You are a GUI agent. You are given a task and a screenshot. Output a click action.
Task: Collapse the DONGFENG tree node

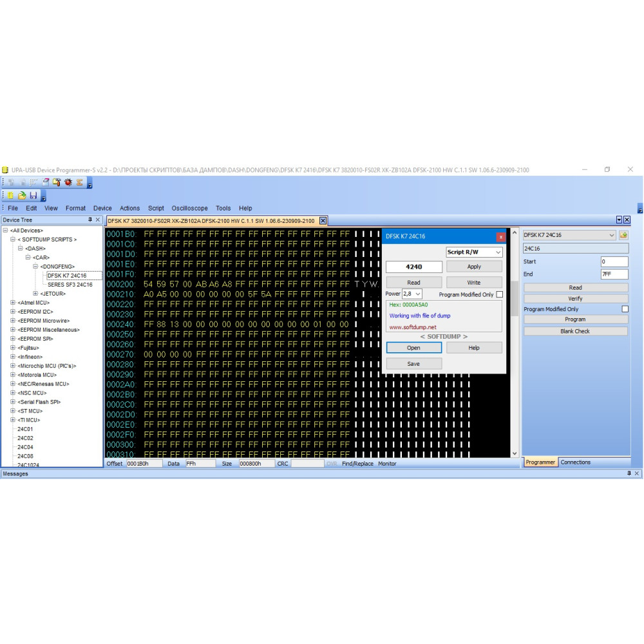(x=35, y=267)
